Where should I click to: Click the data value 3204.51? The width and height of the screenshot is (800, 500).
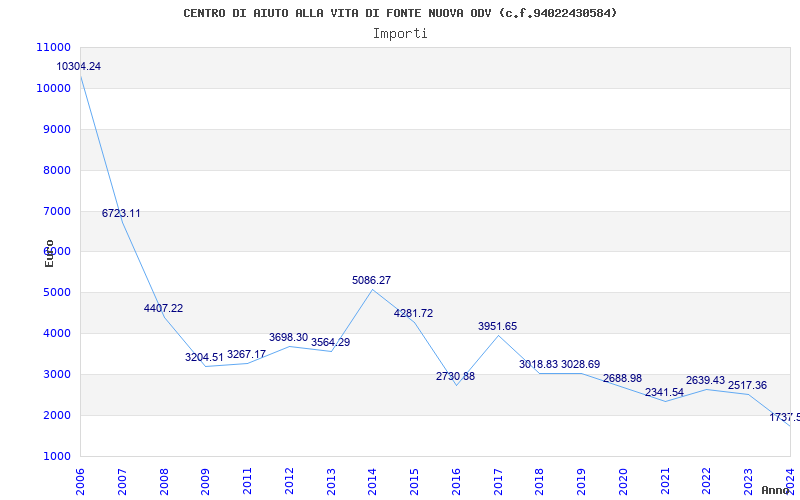coord(204,357)
